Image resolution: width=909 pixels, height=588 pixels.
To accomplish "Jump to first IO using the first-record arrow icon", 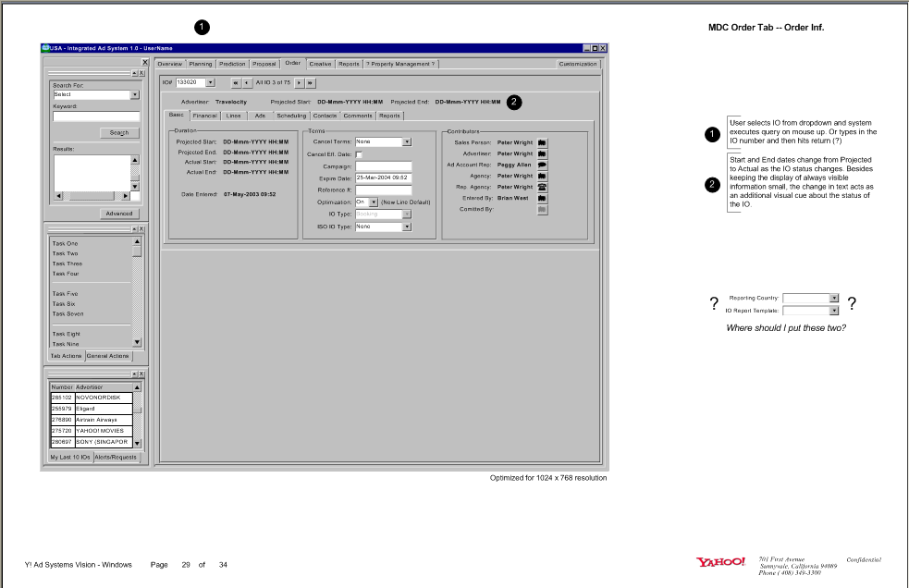I will pos(237,83).
